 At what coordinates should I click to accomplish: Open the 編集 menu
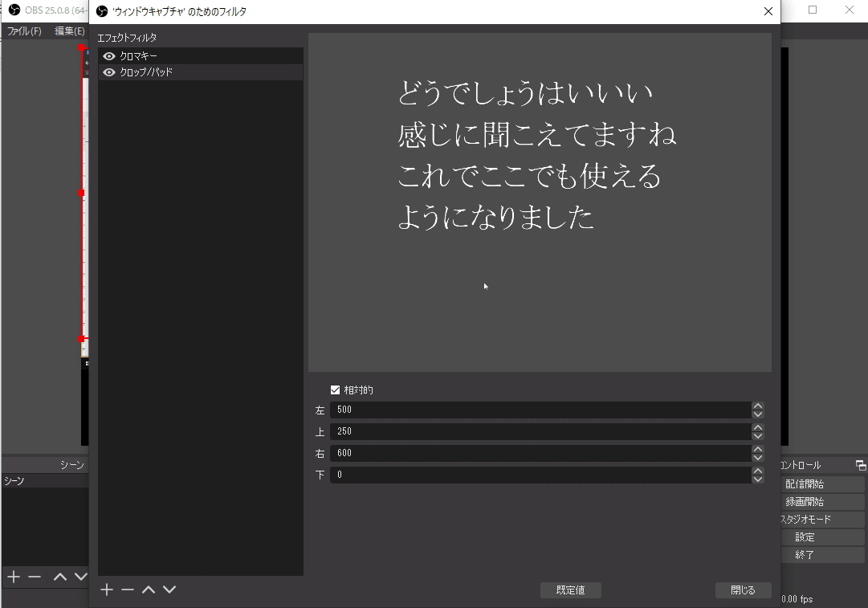[x=68, y=30]
